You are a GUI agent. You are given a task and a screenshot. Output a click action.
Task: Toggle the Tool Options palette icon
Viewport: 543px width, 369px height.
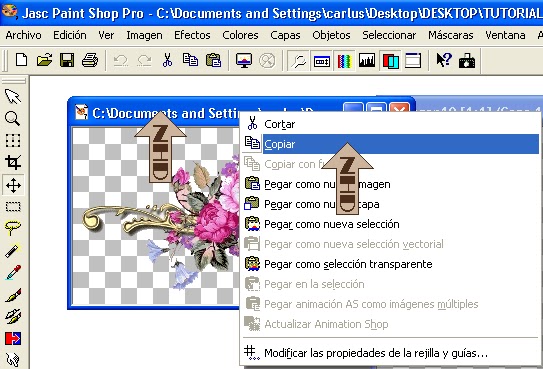(321, 61)
